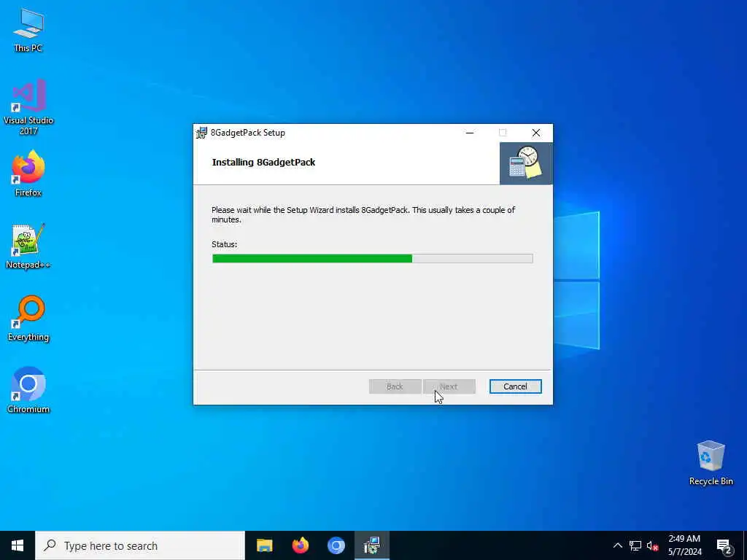Viewport: 747px width, 560px height.
Task: Click the 'Installing 8GadgetPack' heading
Action: (x=263, y=163)
